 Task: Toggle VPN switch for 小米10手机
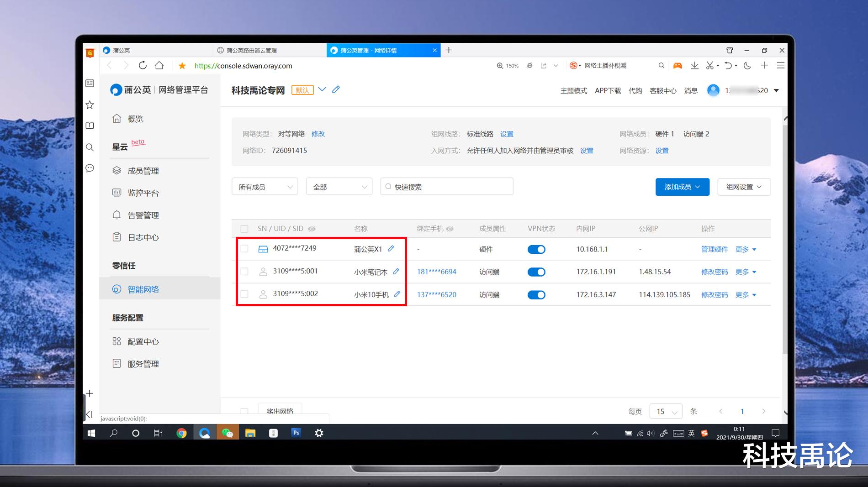(536, 295)
